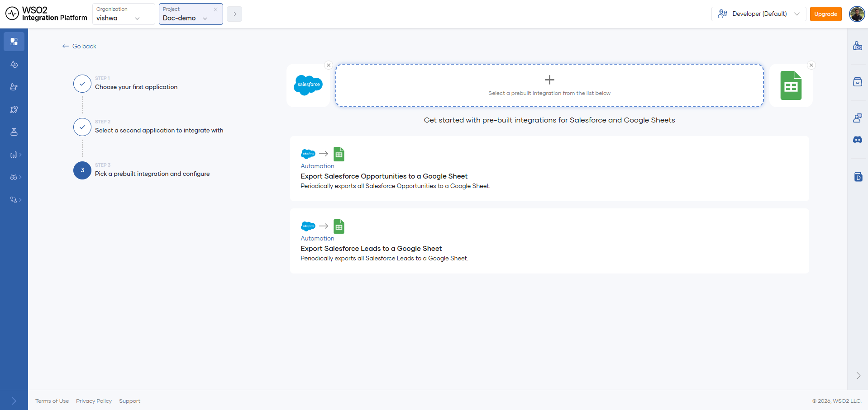Open the bar chart insights sidebar icon
This screenshot has width=868, height=410.
click(x=14, y=155)
